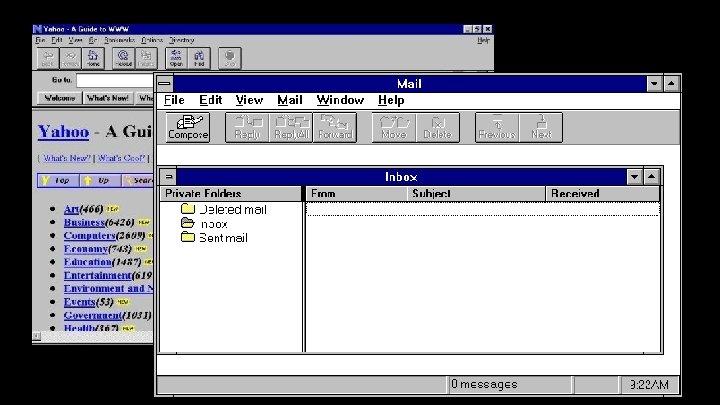Click the What's New! directory button
The image size is (720, 405).
coord(107,98)
